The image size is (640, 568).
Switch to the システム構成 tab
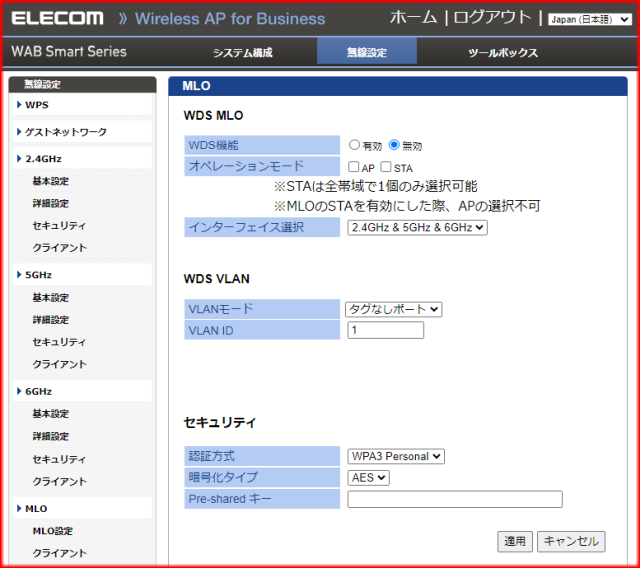tap(242, 53)
